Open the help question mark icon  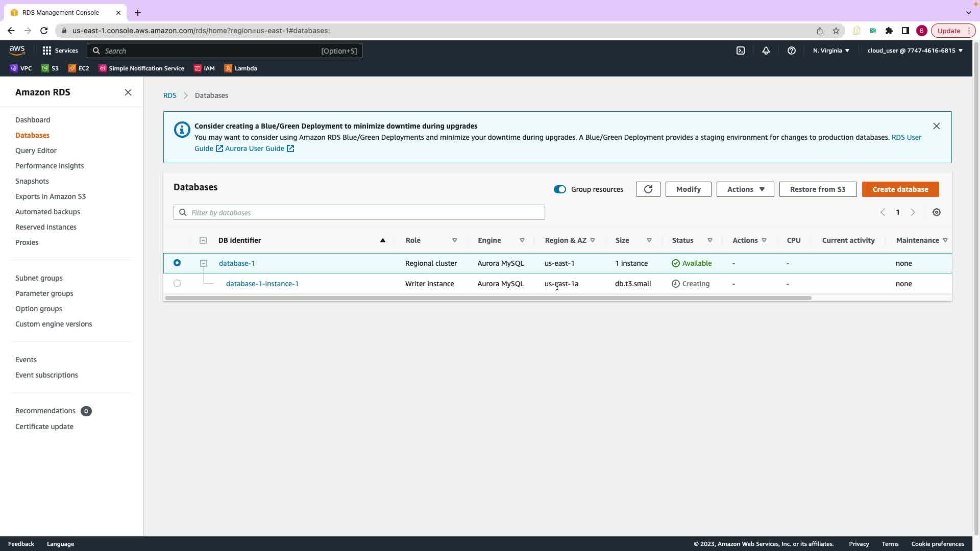[x=791, y=51]
